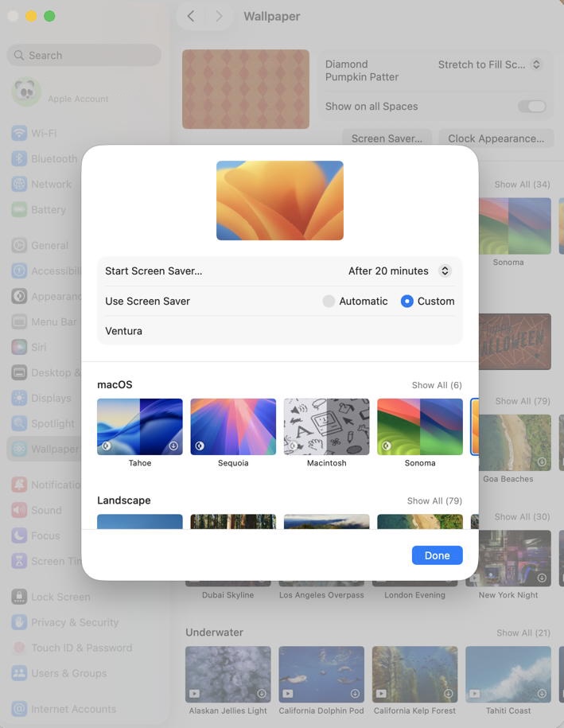Image resolution: width=564 pixels, height=728 pixels.
Task: Show all 30 cityscape wallpapers in background
Action: click(x=522, y=516)
